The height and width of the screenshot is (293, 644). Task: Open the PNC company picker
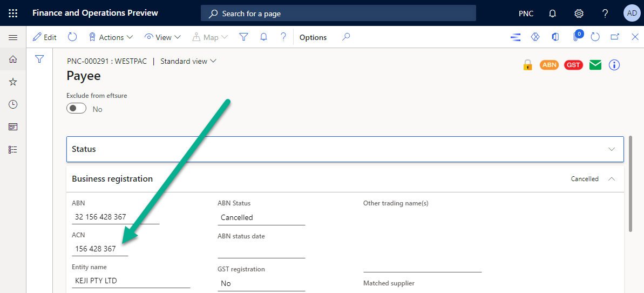(x=526, y=14)
